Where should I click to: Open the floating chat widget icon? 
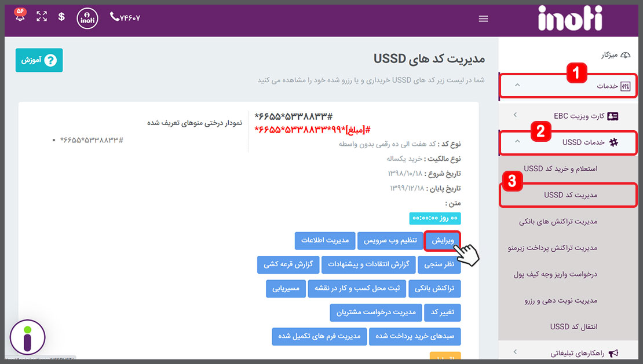pyautogui.click(x=27, y=337)
